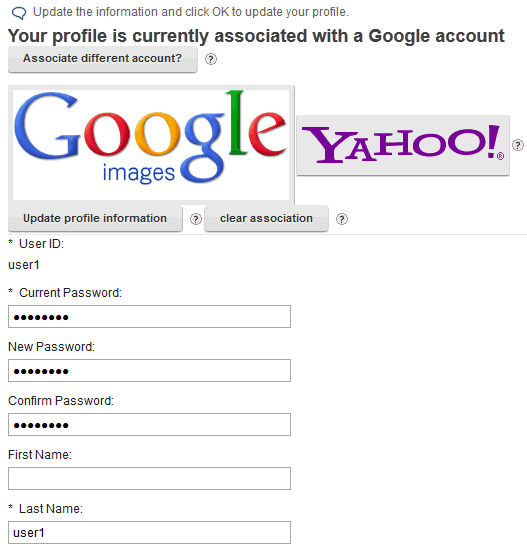Focus the Current Password field
The height and width of the screenshot is (553, 527).
coord(150,317)
